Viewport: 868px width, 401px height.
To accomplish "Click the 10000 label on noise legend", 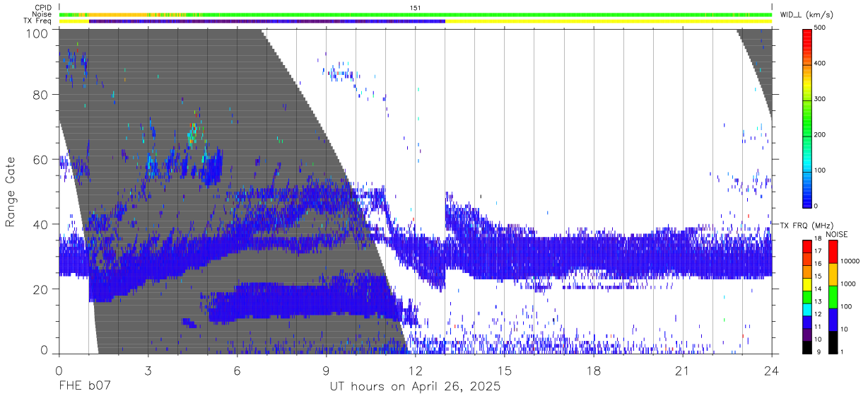I will 850,261.
